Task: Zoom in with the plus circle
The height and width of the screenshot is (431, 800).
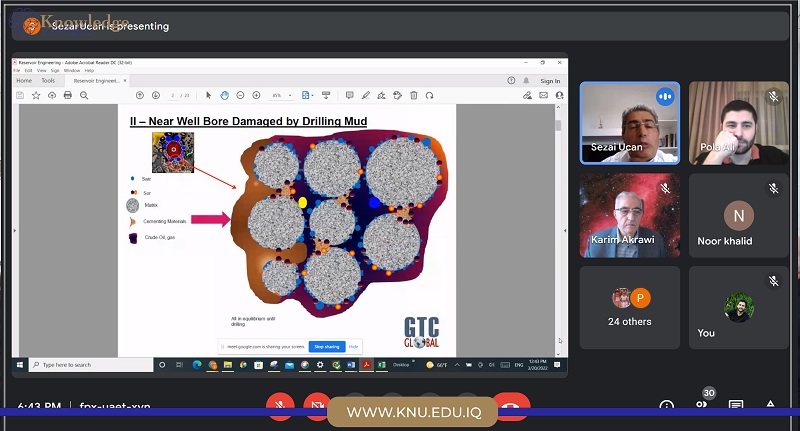Action: pyautogui.click(x=256, y=95)
